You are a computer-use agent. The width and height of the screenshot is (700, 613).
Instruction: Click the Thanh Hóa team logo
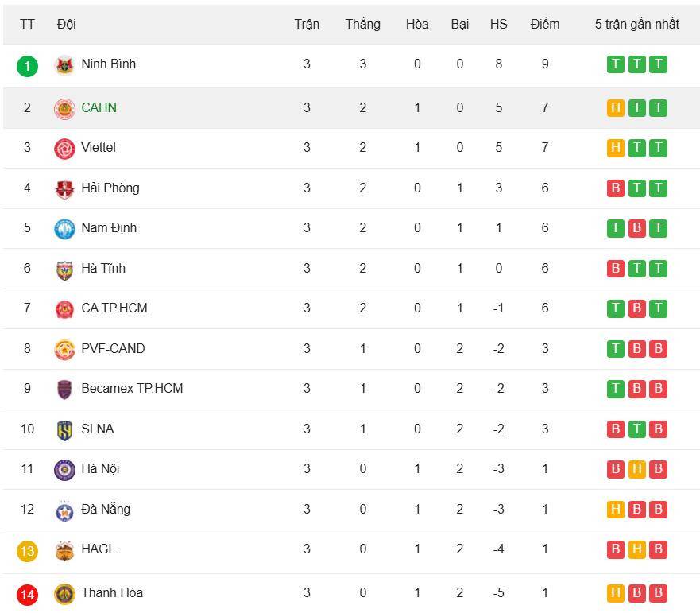(x=64, y=594)
